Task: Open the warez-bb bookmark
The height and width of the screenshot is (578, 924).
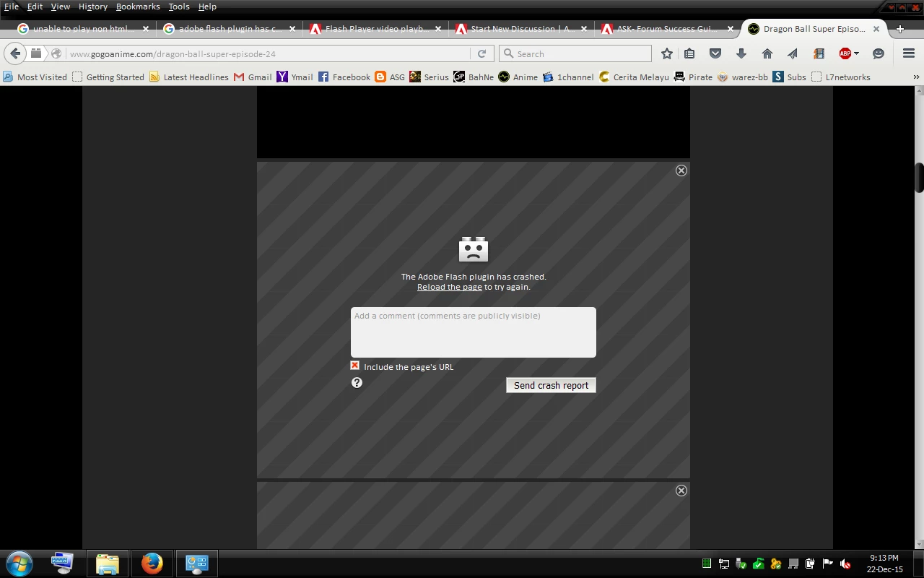Action: tap(743, 77)
